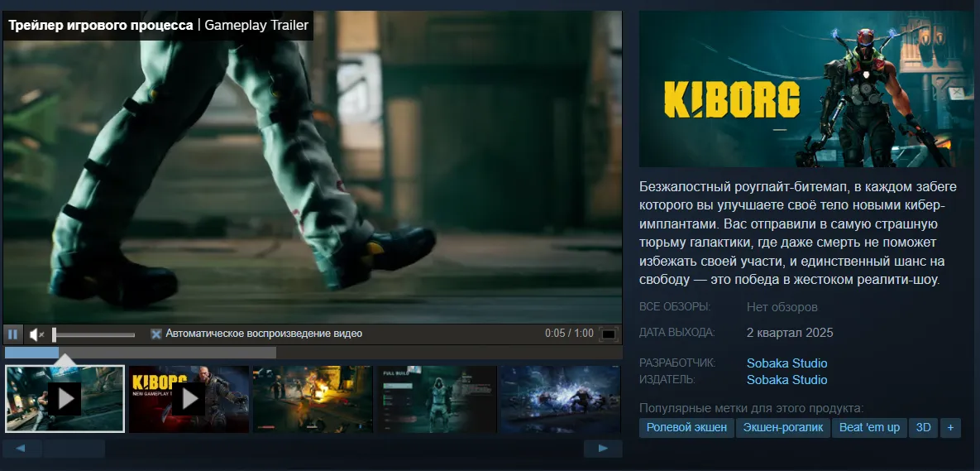Unmute the video with speaker icon
Image resolution: width=980 pixels, height=471 pixels.
tap(36, 334)
